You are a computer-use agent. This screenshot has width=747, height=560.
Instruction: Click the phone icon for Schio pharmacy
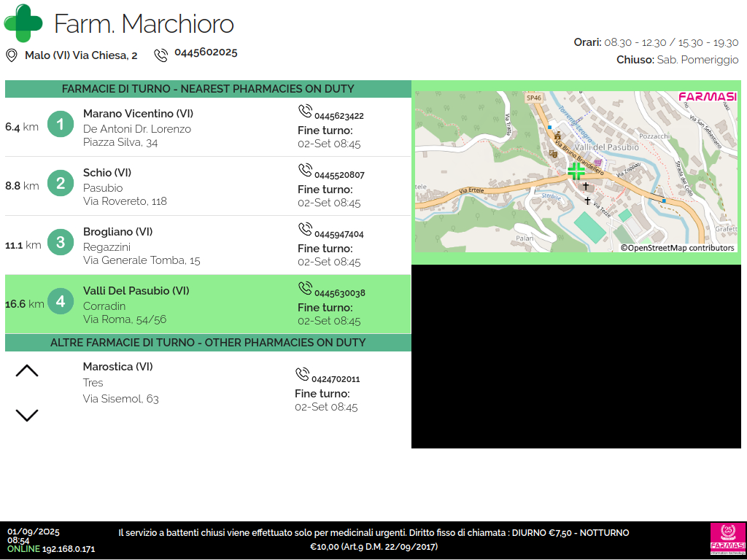point(305,170)
